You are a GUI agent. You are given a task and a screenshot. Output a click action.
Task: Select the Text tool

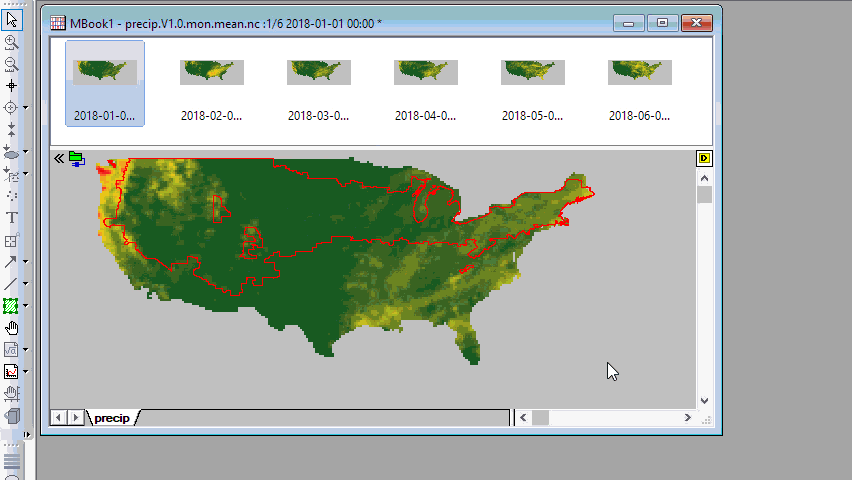12,218
